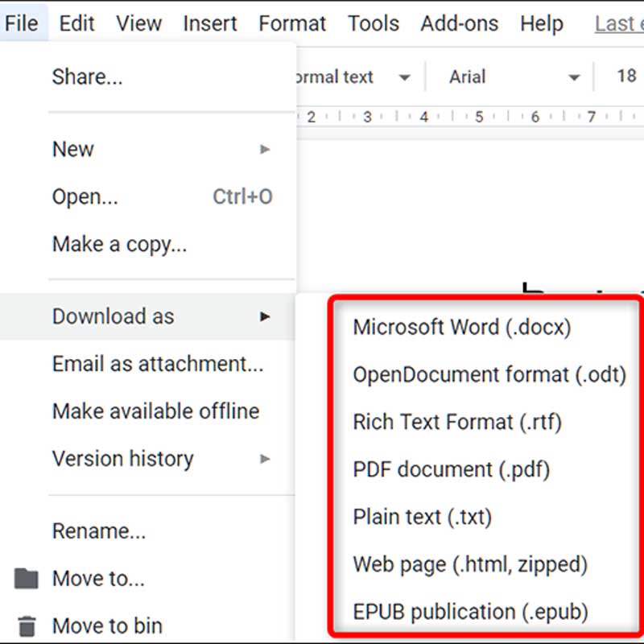Open the Insert menu
Viewport: 644px width, 644px height.
(209, 23)
